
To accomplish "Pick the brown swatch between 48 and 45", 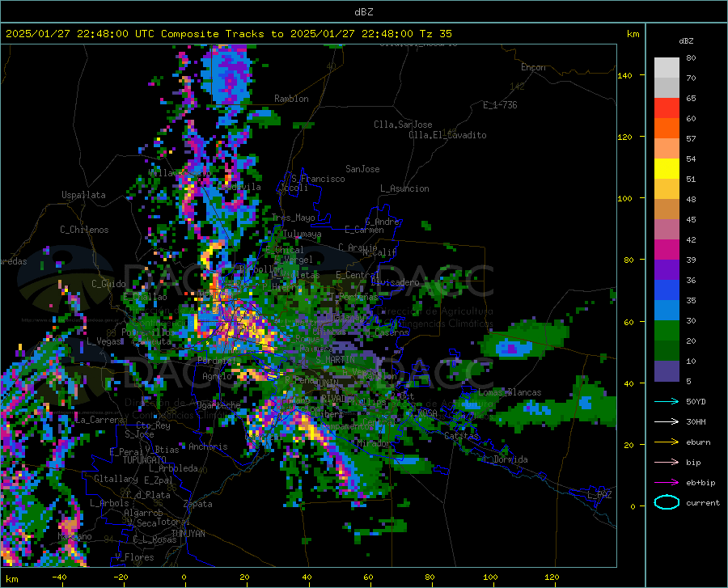I will click(x=667, y=209).
